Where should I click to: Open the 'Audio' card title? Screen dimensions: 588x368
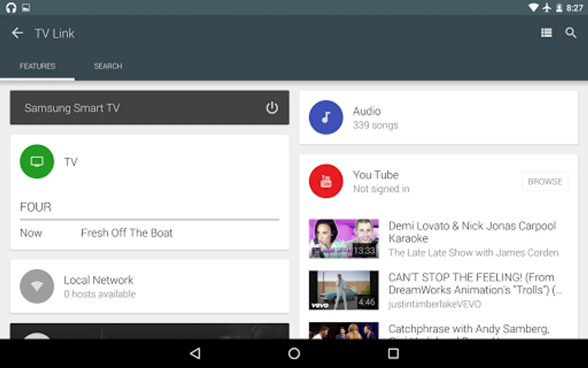367,111
